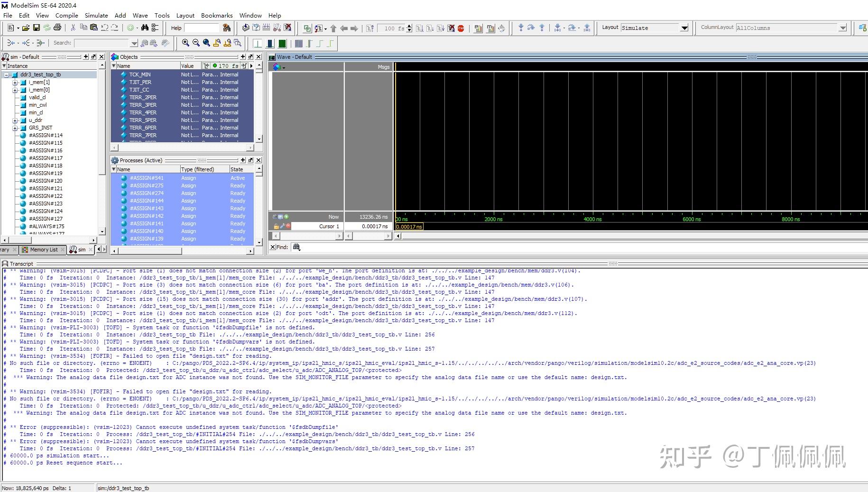Image resolution: width=868 pixels, height=492 pixels.
Task: Open the ColumnLayout AllColumns dropdown
Action: pyautogui.click(x=842, y=28)
